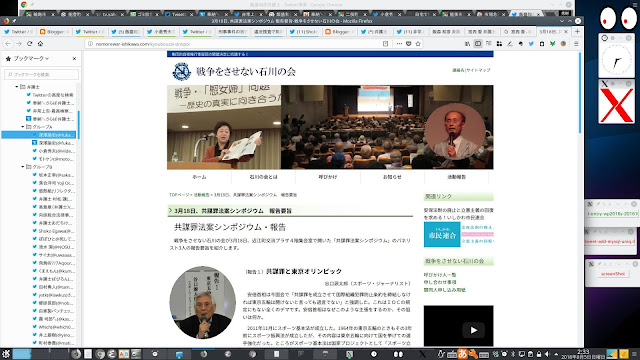
Task: Open a new tab with the plus button
Action: tap(577, 31)
